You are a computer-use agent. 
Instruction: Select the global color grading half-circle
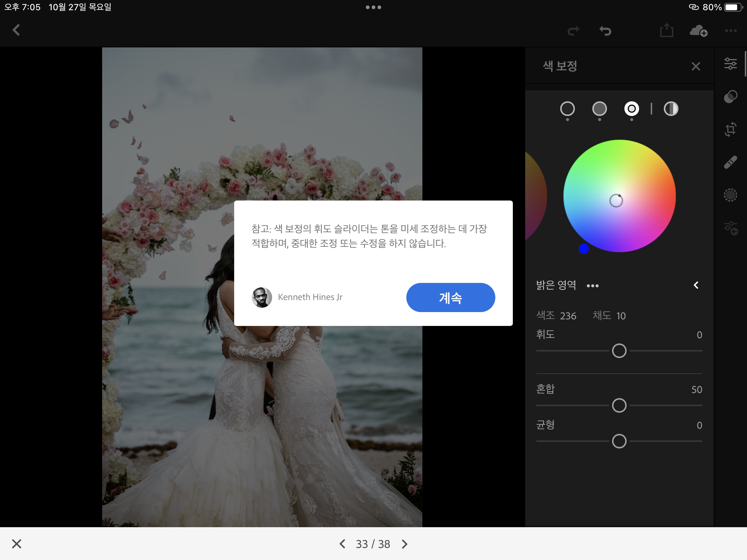671,109
